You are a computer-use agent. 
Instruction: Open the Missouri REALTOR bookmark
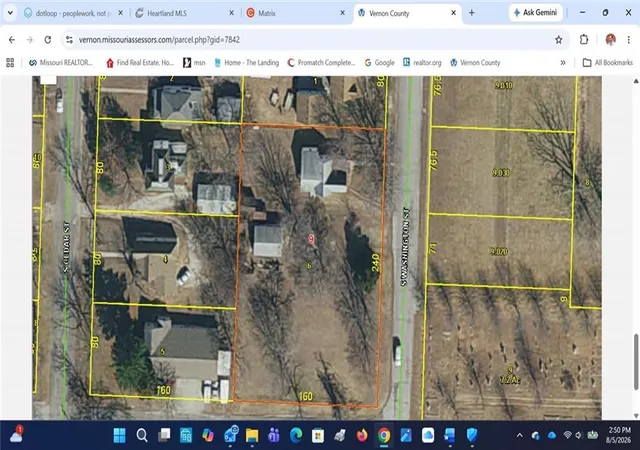(60, 62)
